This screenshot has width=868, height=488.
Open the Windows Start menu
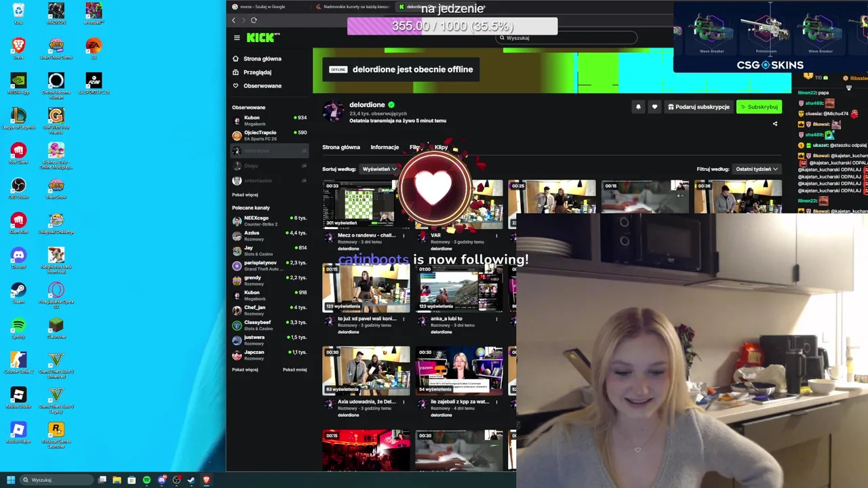coord(10,480)
